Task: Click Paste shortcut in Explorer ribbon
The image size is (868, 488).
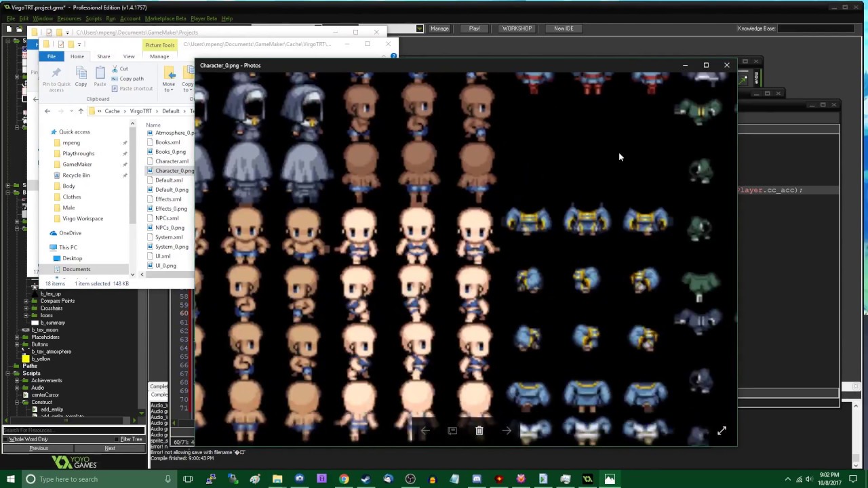Action: (132, 89)
